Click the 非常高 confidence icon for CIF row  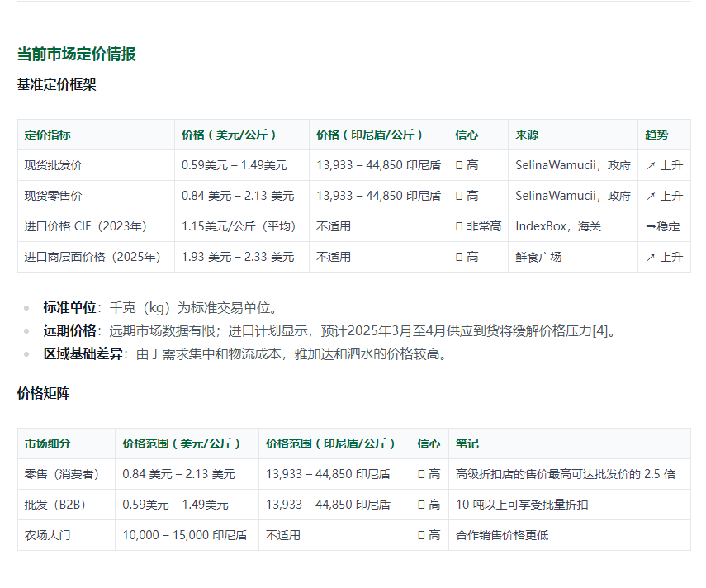459,226
